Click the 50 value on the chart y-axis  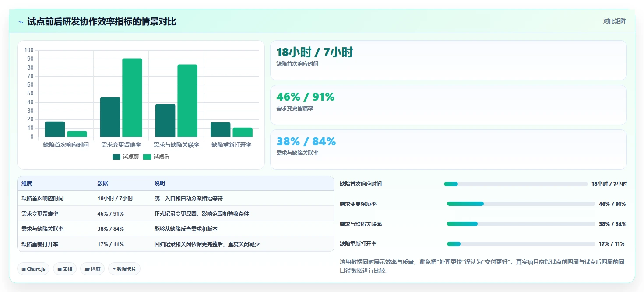tap(30, 94)
